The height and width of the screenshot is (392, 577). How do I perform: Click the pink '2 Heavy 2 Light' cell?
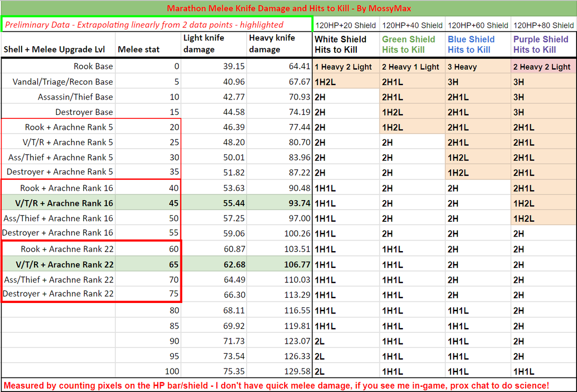coord(544,67)
